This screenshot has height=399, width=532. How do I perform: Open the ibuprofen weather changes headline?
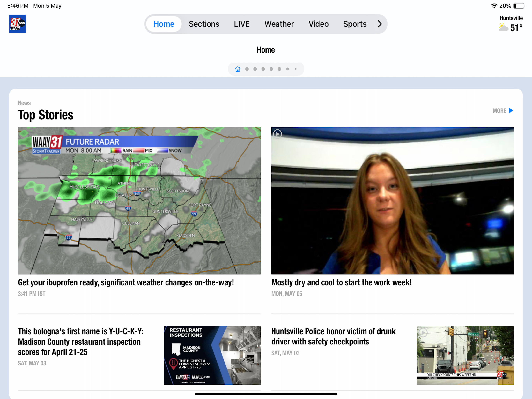point(126,282)
